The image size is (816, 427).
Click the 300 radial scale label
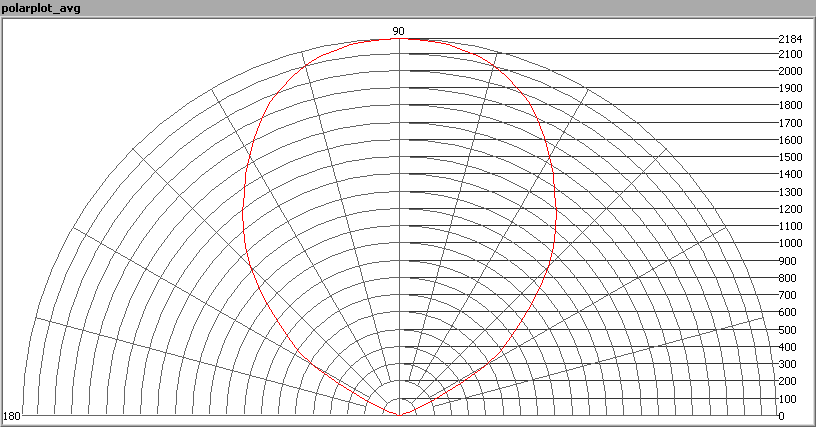point(788,364)
